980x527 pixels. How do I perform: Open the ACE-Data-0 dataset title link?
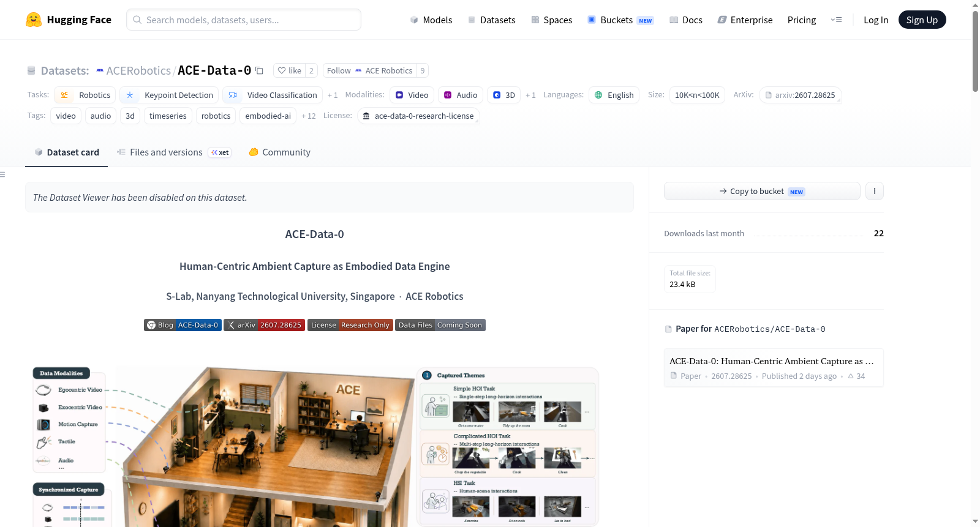pos(214,70)
